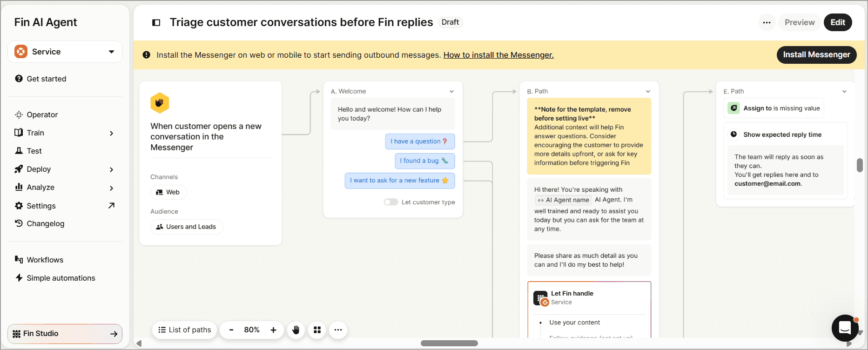
Task: Click the 80% zoom level value
Action: click(252, 330)
